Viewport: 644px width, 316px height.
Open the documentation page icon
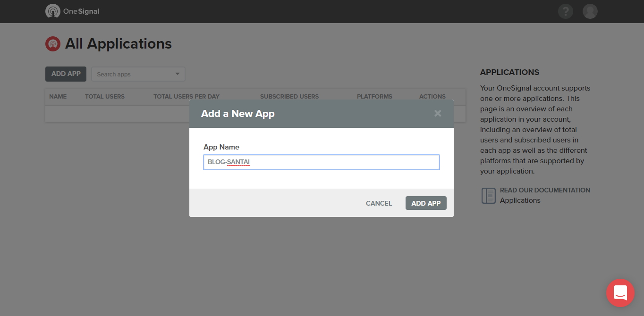[x=488, y=195]
